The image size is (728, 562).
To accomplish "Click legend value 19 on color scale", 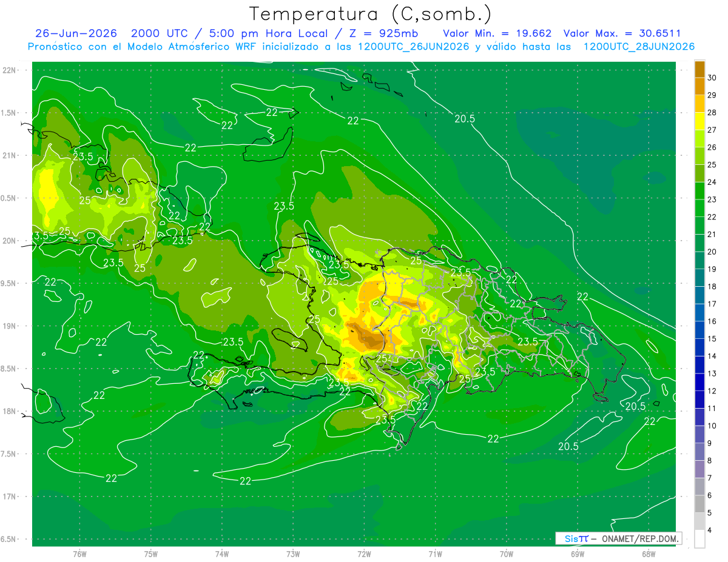I will pos(712,269).
